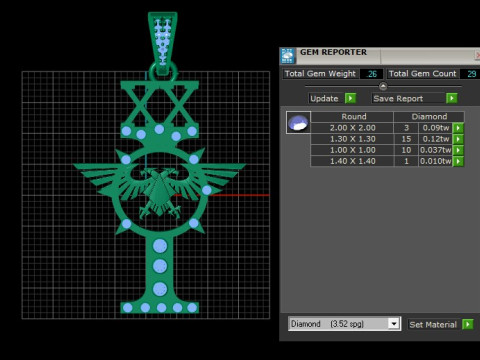Screen dimensions: 480x360
Task: Click the green arrow on the 1.40 X 1.40 row
Action: tap(458, 161)
